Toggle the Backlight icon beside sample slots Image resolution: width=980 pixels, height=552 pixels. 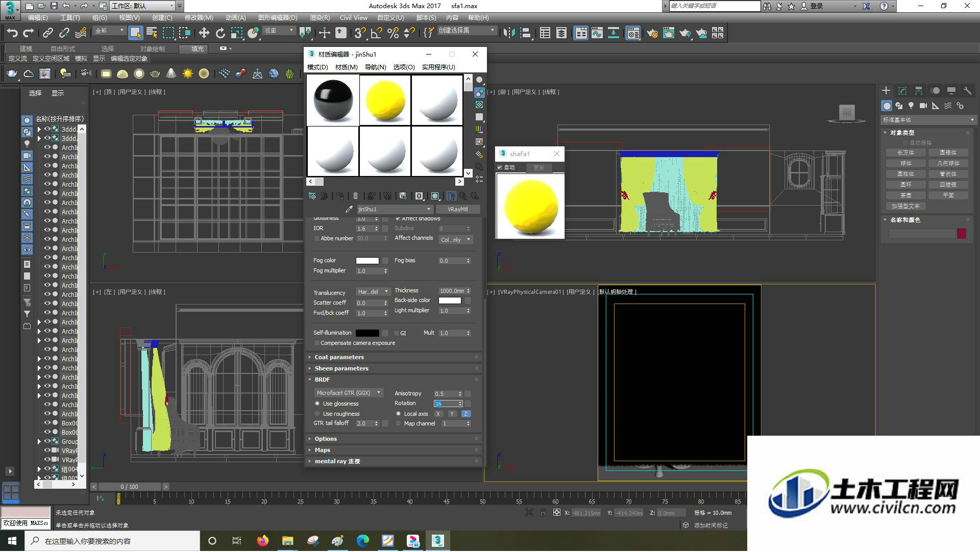click(479, 92)
